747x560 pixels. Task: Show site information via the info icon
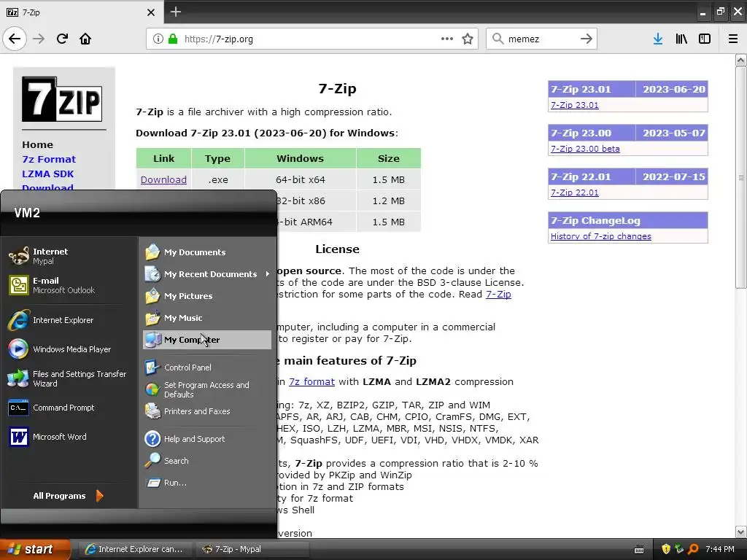tap(158, 39)
